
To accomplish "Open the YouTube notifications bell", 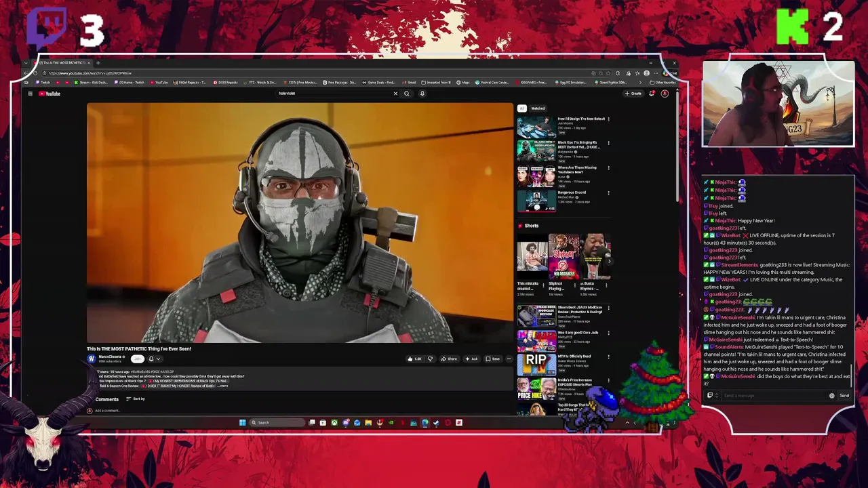I will (652, 94).
